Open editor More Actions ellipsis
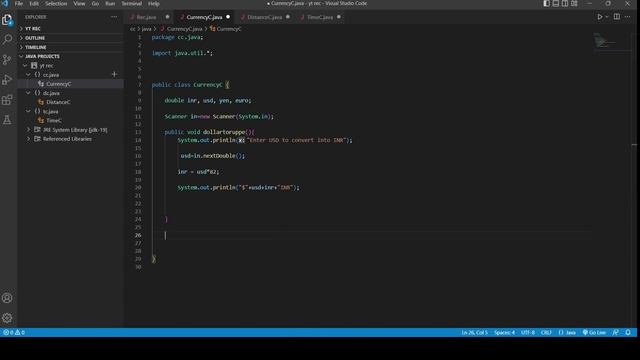 627,17
